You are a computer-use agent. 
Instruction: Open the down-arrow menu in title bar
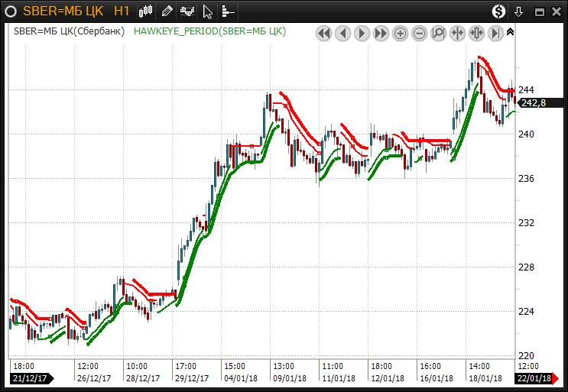(519, 11)
